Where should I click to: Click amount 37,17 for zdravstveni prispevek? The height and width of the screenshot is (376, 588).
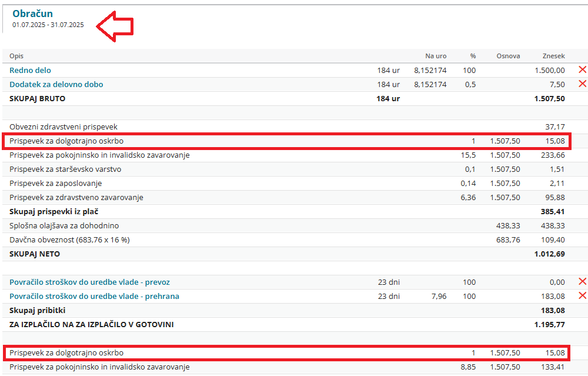(555, 127)
